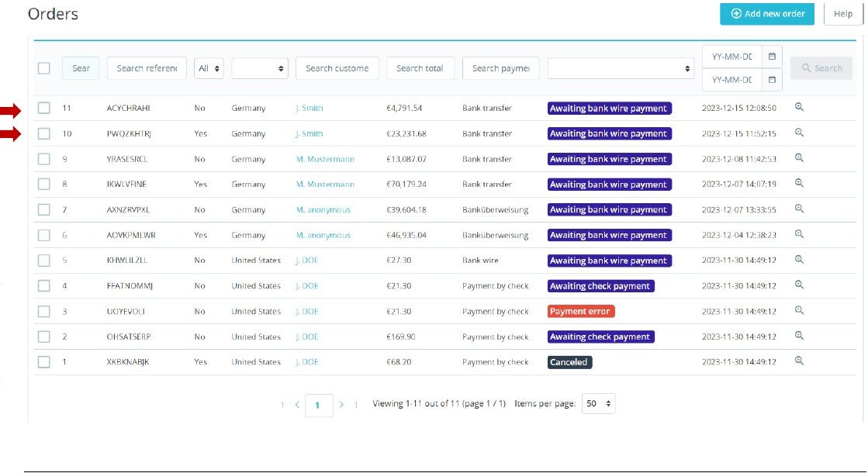Open customer link M. Mustermann for order 9
The height and width of the screenshot is (473, 868).
[x=325, y=159]
